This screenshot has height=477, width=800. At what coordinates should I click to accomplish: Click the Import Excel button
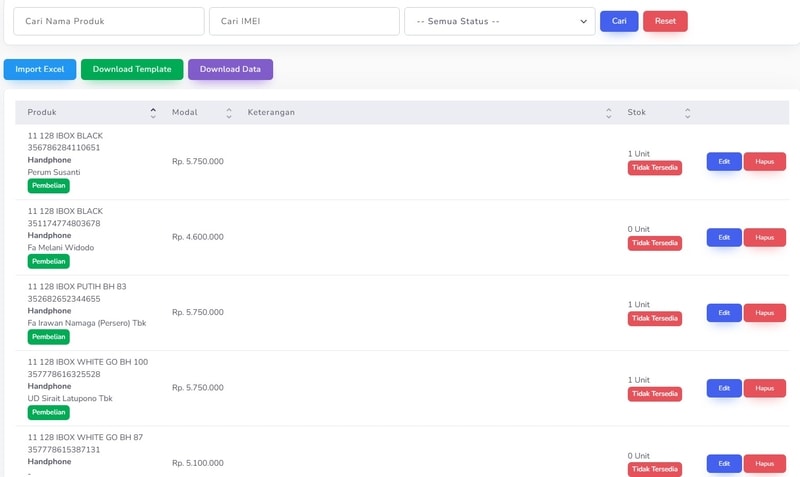click(x=40, y=69)
